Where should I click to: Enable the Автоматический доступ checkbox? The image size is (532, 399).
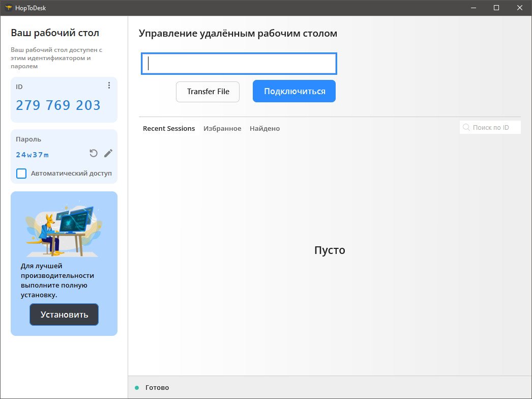21,173
